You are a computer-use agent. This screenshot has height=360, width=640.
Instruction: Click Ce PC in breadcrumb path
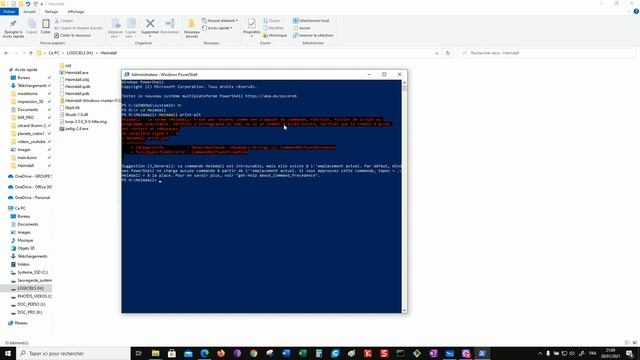tap(54, 53)
